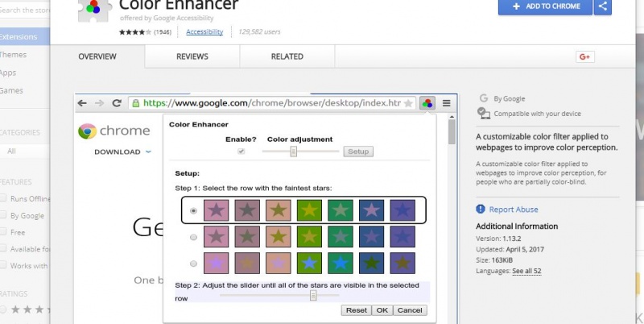644x324 pixels.
Task: Check the Works with filter
Action: tap(3, 266)
